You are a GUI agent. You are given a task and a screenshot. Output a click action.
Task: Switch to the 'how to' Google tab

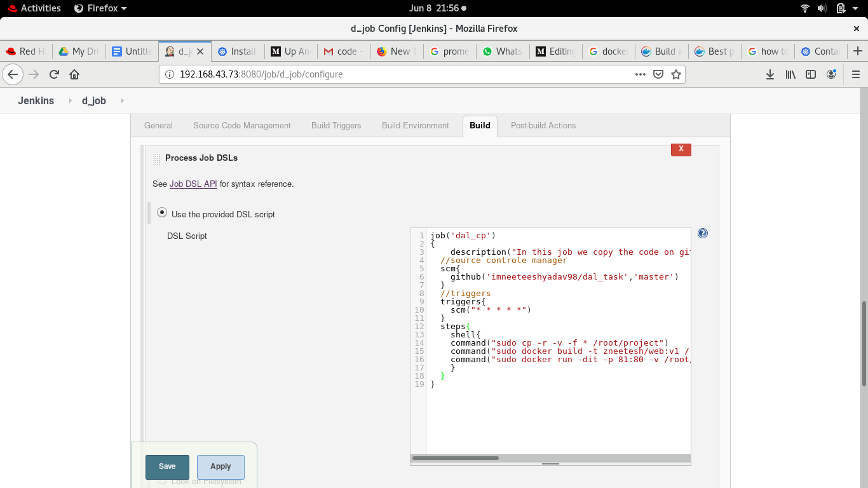coord(768,51)
